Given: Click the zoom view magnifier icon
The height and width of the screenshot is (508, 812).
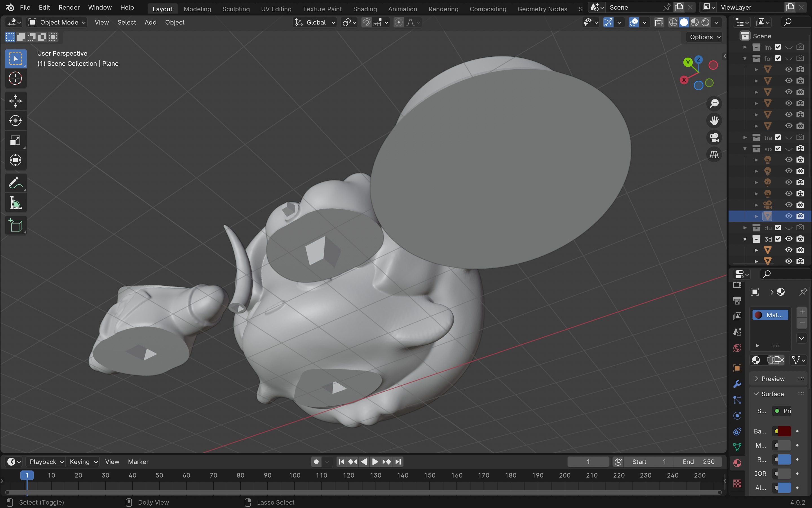Looking at the screenshot, I should pyautogui.click(x=714, y=104).
